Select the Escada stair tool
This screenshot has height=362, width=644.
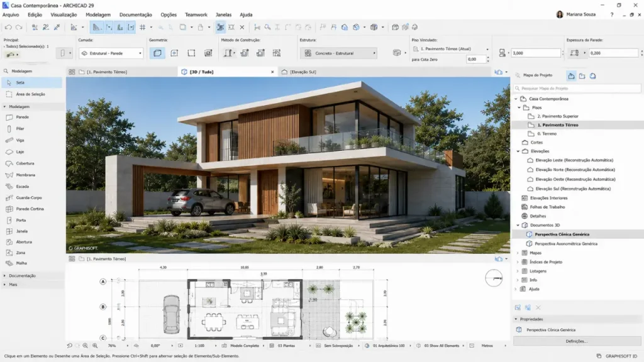(22, 186)
